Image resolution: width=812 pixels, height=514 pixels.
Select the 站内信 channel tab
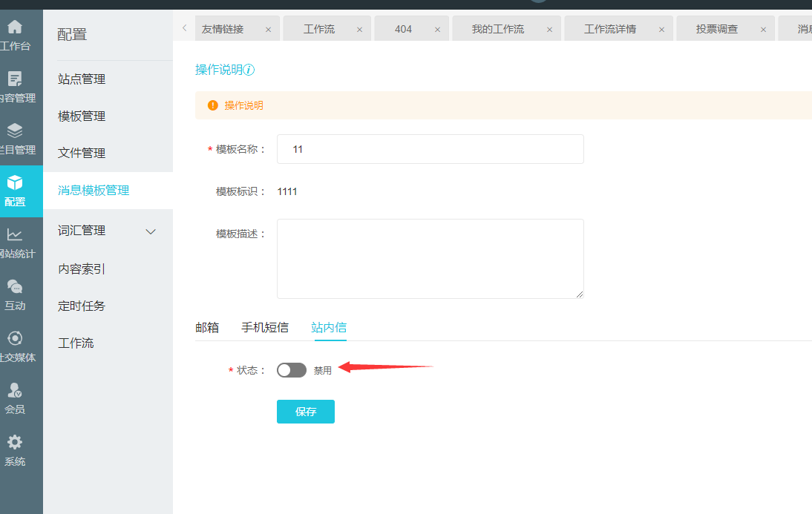(329, 327)
